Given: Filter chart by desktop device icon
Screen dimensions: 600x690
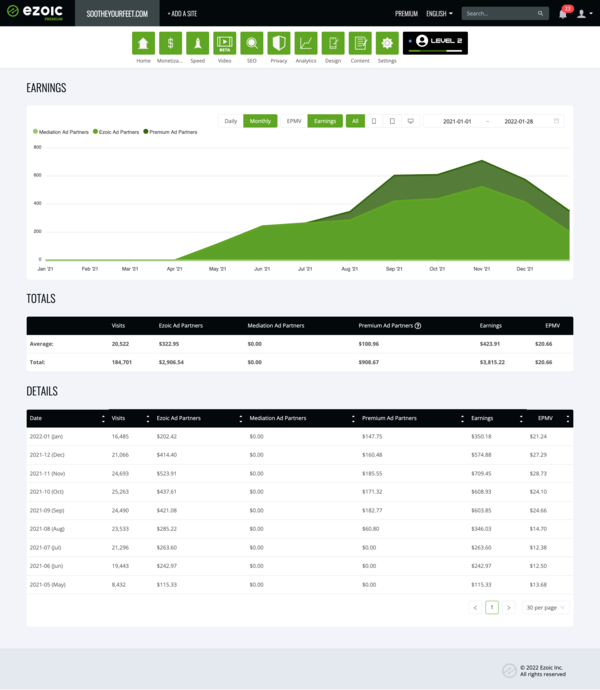Looking at the screenshot, I should (410, 121).
